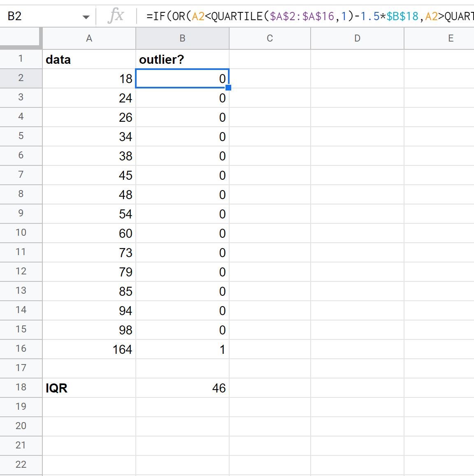Select the IQR value cell 46
Viewport: 474px width, 476px height.
coord(182,388)
